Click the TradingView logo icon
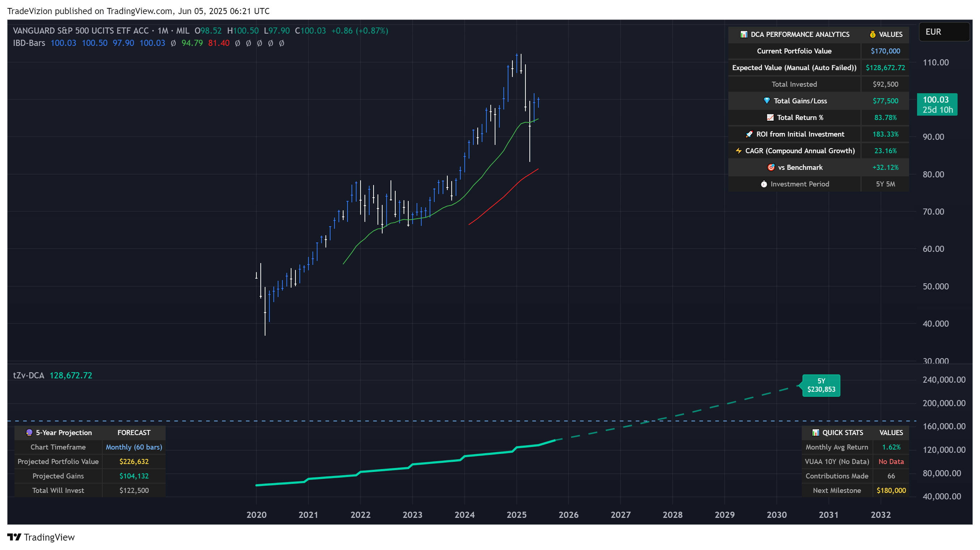980x550 pixels. coord(14,537)
